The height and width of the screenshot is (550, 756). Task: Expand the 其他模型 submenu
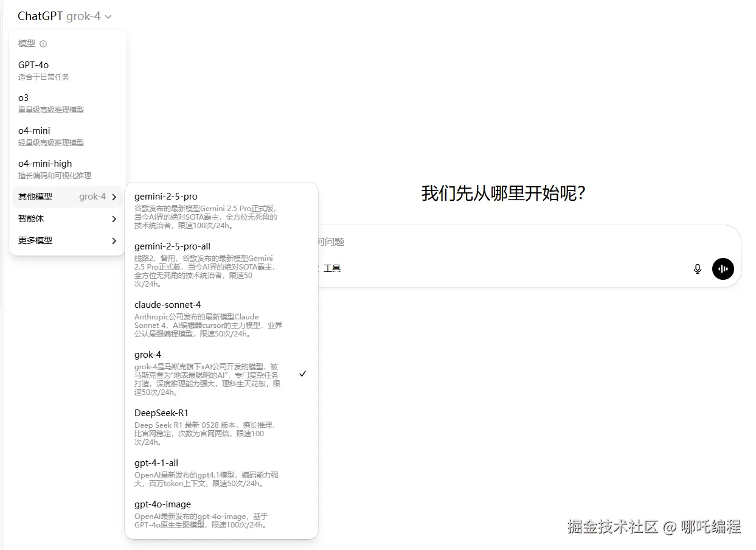click(x=67, y=197)
